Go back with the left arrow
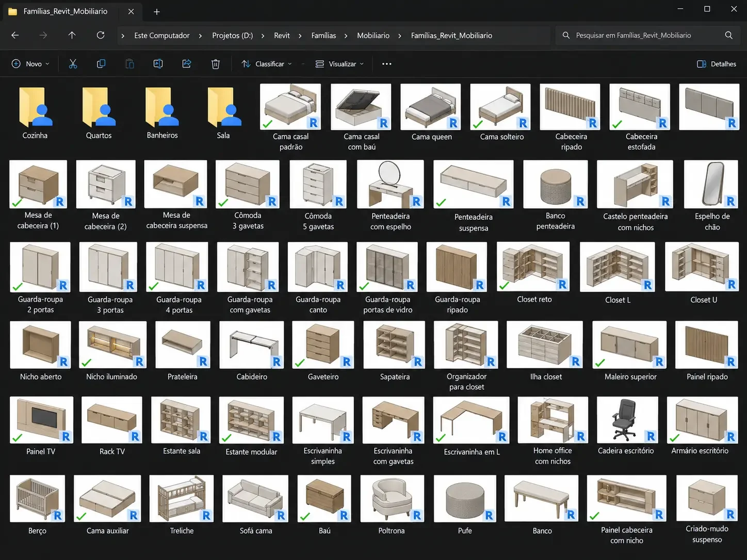This screenshot has height=560, width=747. pyautogui.click(x=15, y=35)
